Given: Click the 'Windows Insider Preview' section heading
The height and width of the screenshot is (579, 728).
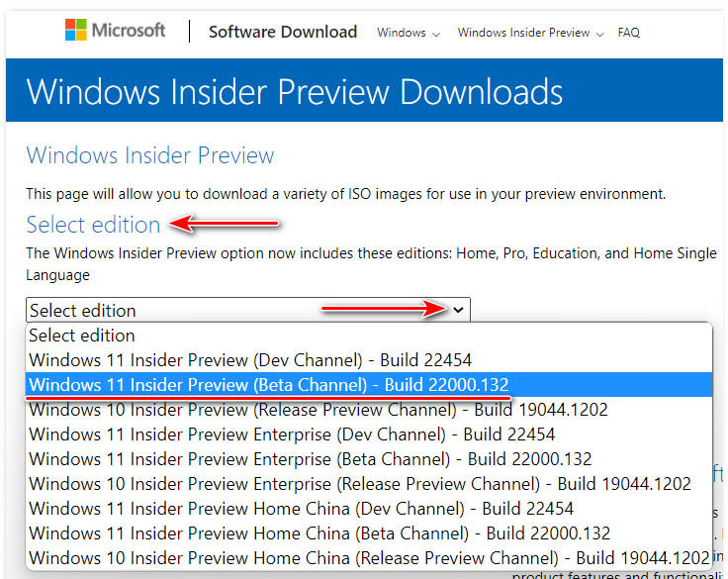Looking at the screenshot, I should click(150, 155).
